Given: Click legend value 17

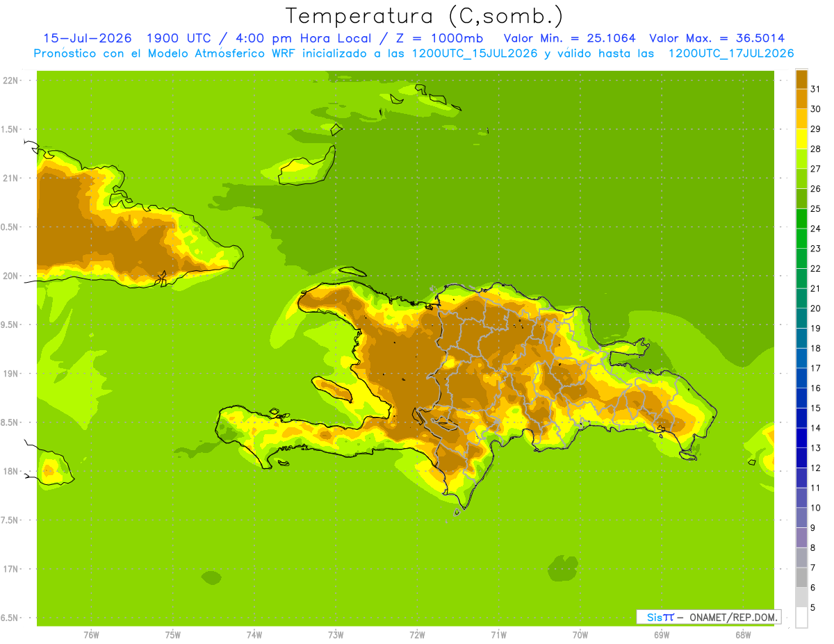Looking at the screenshot, I should [x=816, y=368].
